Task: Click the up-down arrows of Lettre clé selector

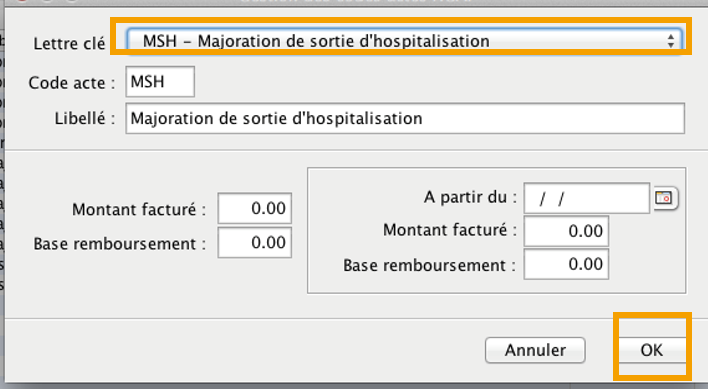Action: [671, 41]
